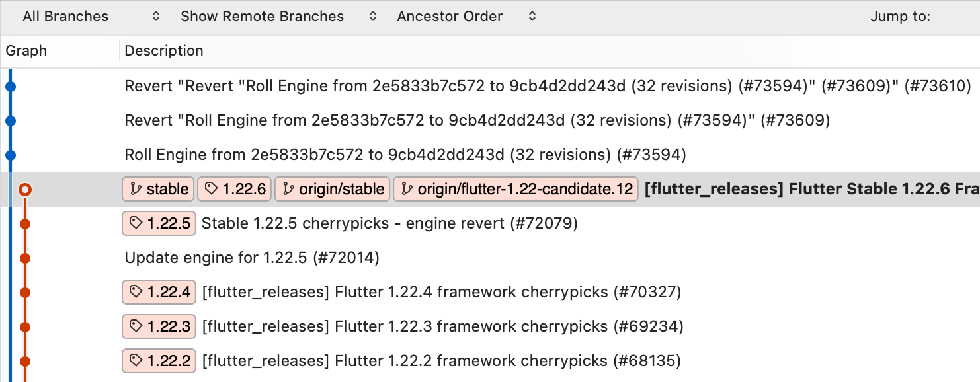The width and height of the screenshot is (980, 382).
Task: Select Flutter 1.22.4 framework cherrypicks commit
Action: 442,291
